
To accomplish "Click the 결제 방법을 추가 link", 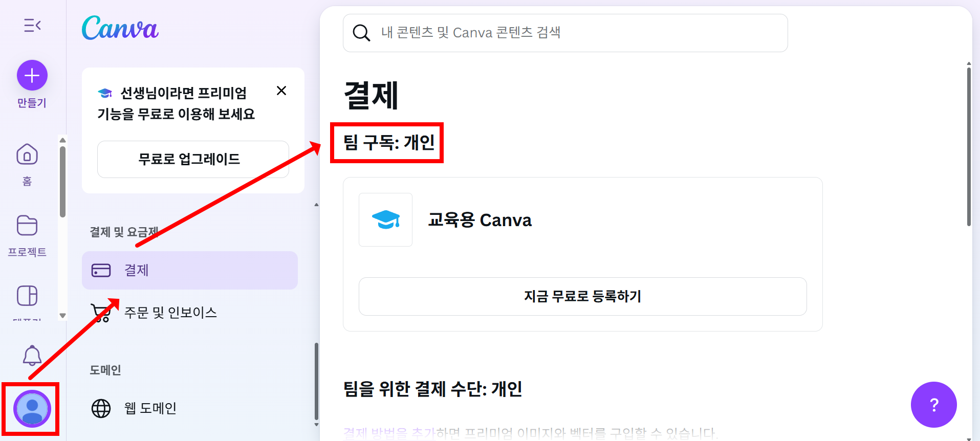I will click(x=389, y=433).
